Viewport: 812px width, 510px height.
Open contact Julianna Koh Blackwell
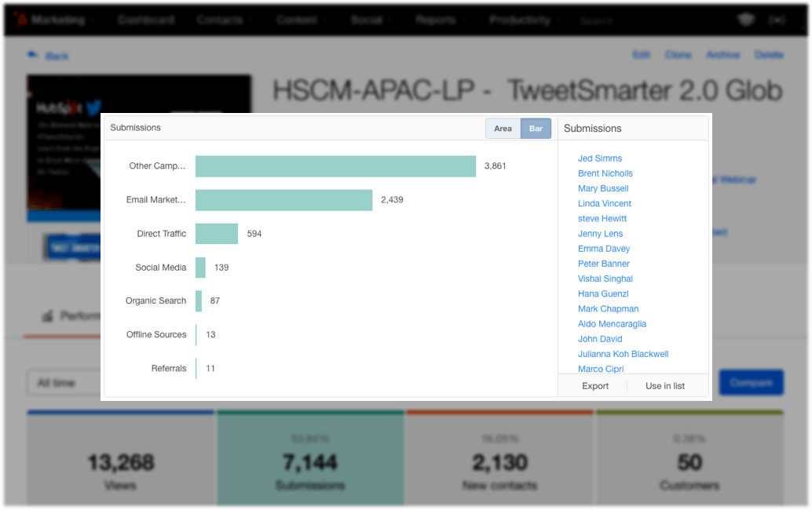[623, 353]
